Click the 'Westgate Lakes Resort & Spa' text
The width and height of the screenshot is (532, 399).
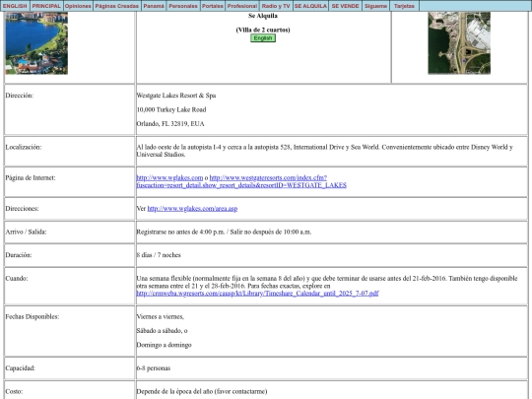tap(176, 96)
